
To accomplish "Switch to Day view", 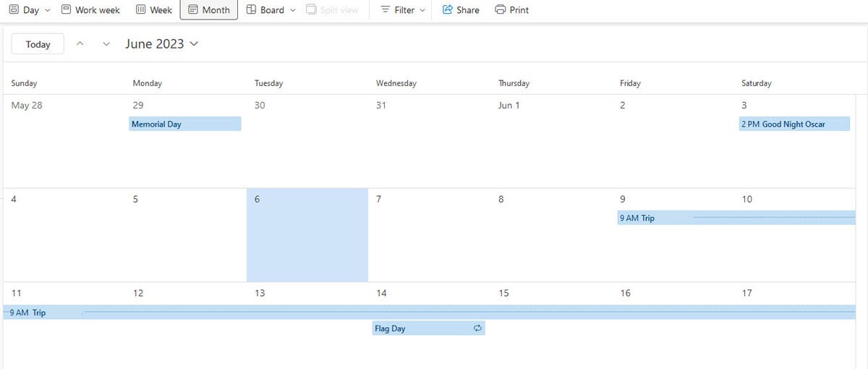I will point(24,10).
